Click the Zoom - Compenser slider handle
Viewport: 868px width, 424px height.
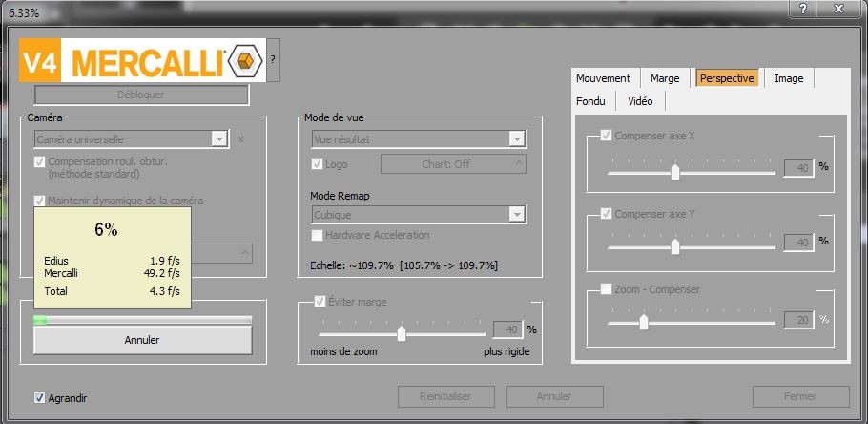(x=643, y=322)
